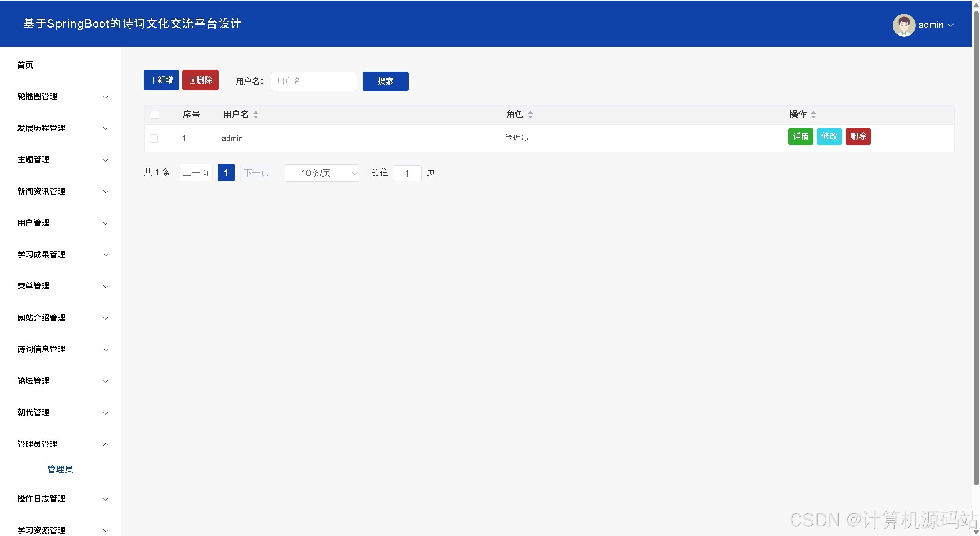The image size is (980, 536).
Task: Click the admin username cell
Action: [232, 138]
